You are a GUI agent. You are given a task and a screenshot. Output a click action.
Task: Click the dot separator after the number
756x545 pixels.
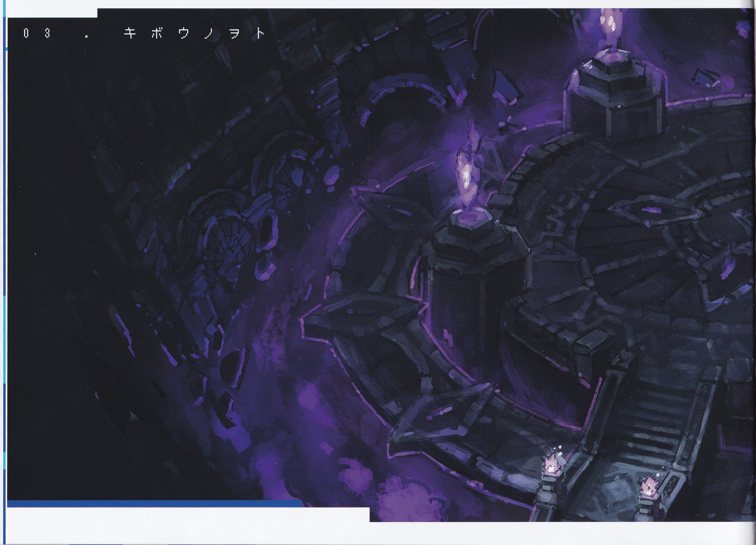click(x=87, y=37)
